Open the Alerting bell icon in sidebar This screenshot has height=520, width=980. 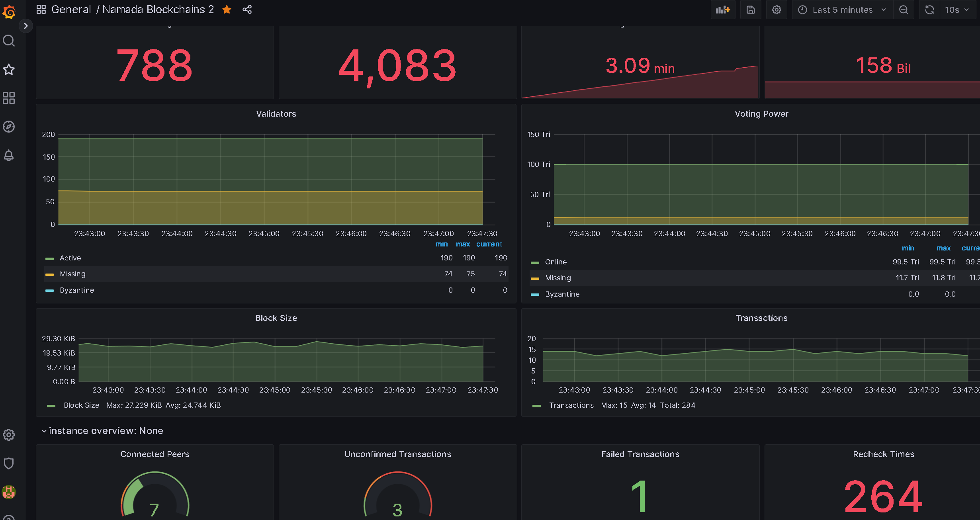click(9, 155)
